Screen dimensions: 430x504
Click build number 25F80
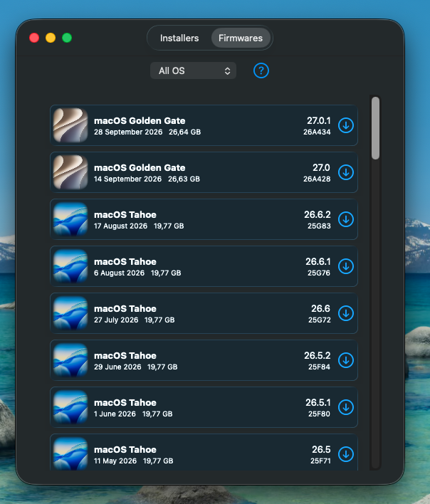319,414
